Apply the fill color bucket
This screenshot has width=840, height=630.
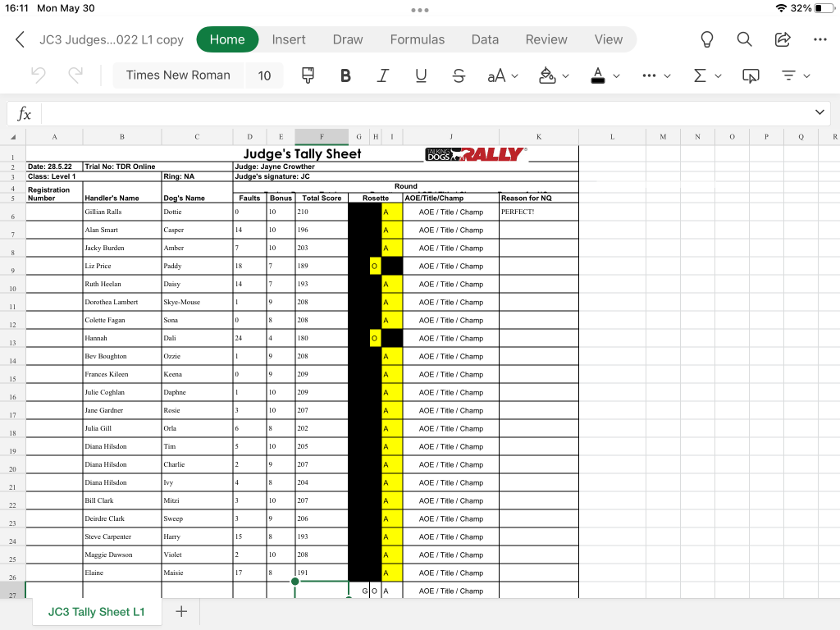547,75
